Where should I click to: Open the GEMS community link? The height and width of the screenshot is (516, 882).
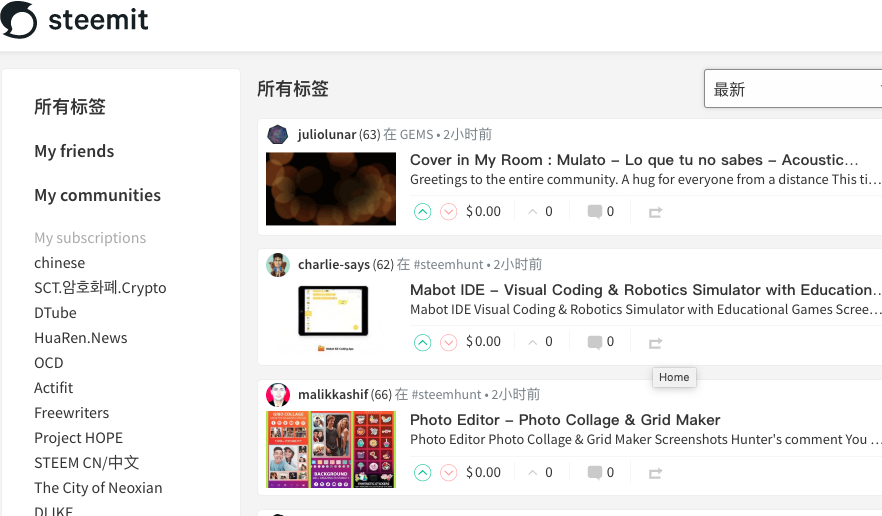coord(416,134)
